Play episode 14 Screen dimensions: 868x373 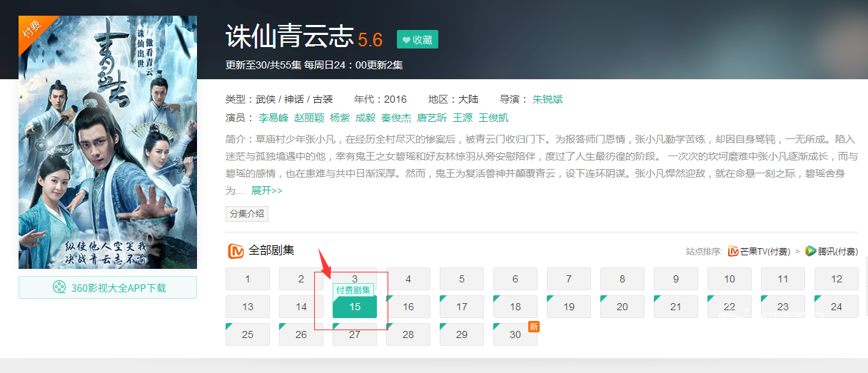(x=301, y=307)
